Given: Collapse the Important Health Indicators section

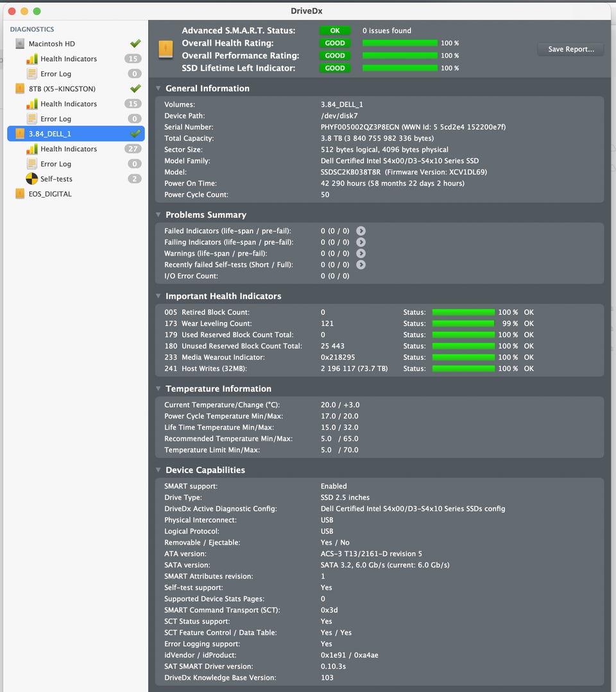Looking at the screenshot, I should point(158,296).
